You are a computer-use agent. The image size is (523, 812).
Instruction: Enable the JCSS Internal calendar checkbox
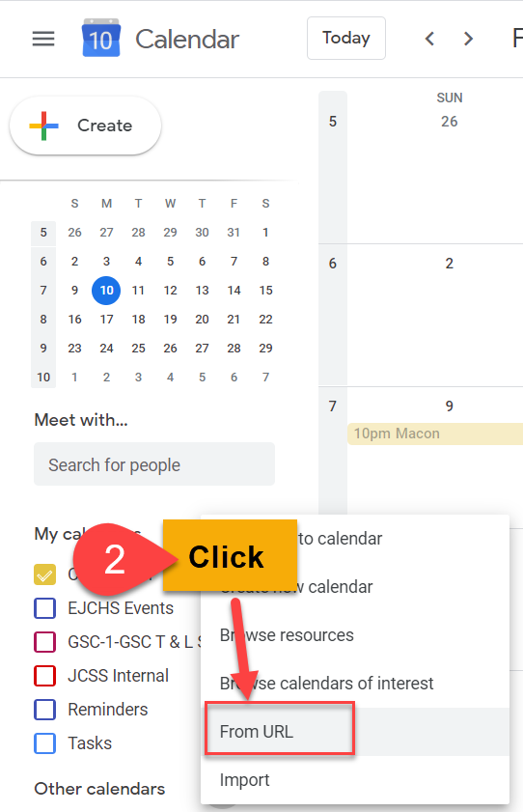tap(45, 676)
